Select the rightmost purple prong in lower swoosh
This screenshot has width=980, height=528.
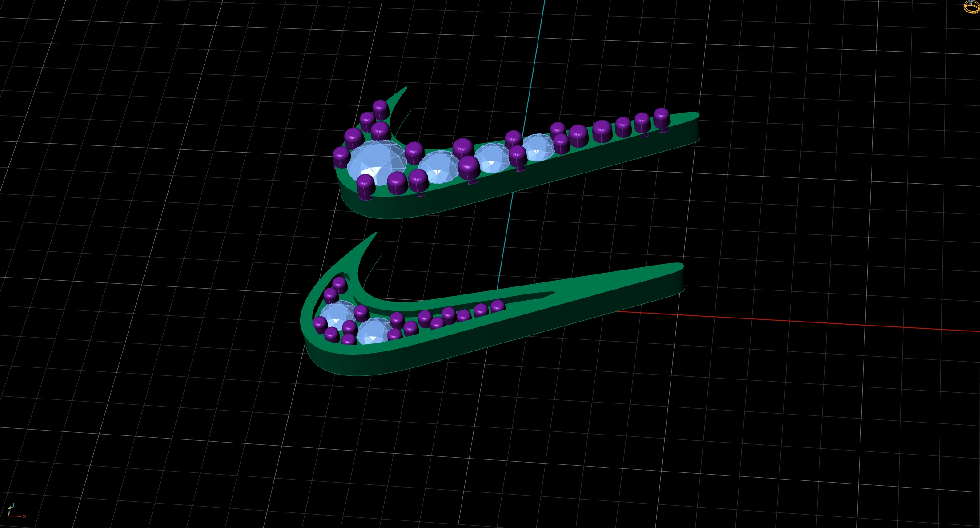pyautogui.click(x=498, y=306)
